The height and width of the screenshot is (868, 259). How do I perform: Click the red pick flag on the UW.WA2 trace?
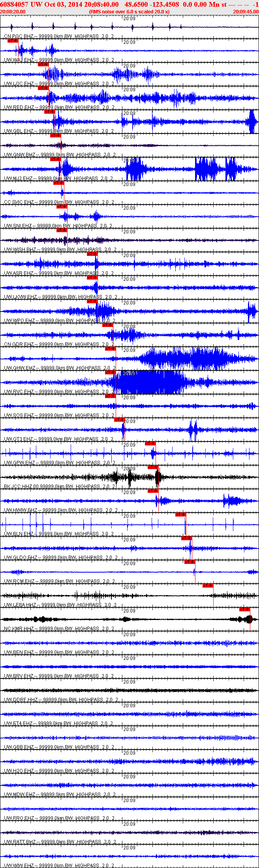(13, 40)
